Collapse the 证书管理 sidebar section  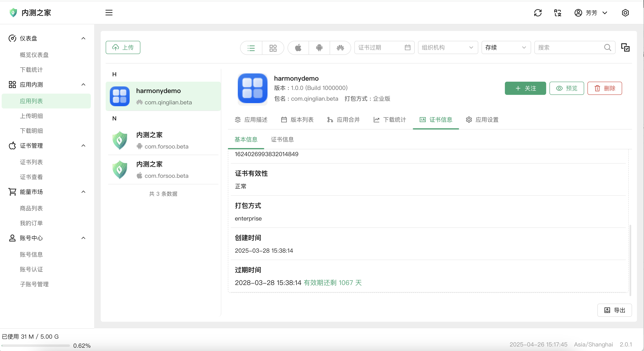point(83,146)
